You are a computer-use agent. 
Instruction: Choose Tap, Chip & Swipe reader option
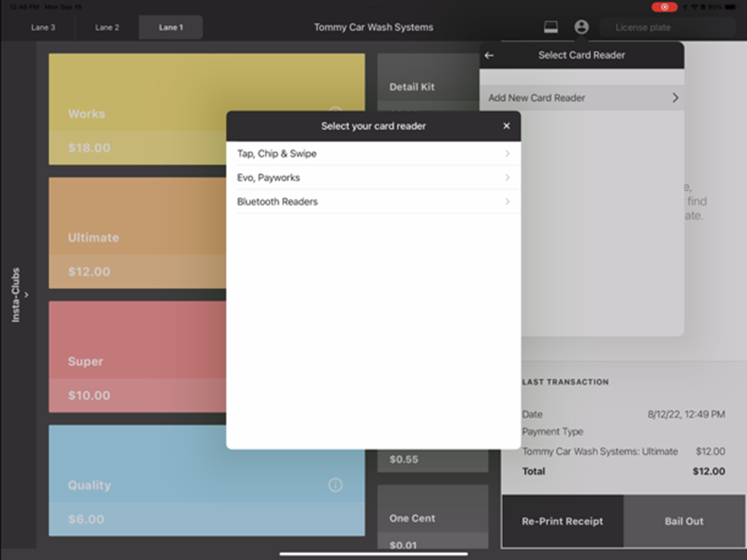pos(374,154)
